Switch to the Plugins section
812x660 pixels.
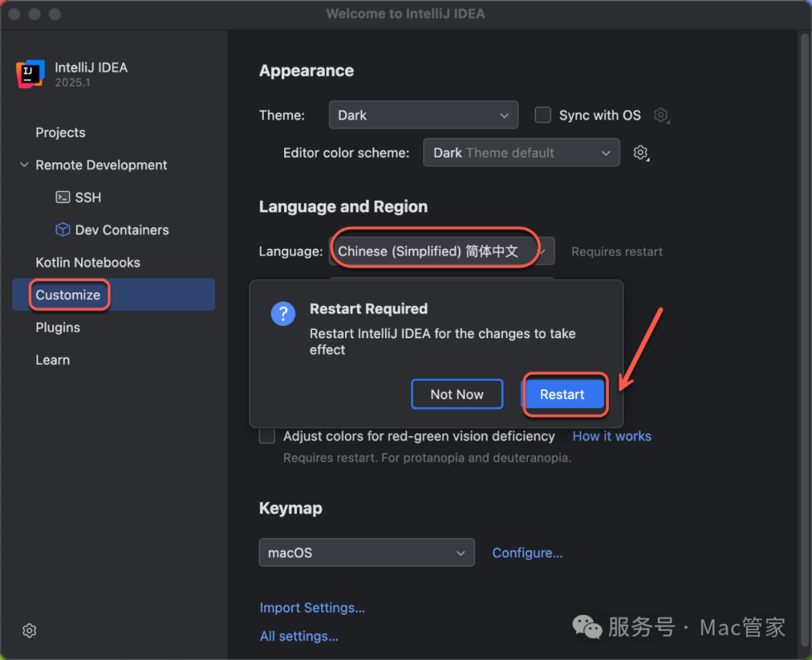coord(58,328)
